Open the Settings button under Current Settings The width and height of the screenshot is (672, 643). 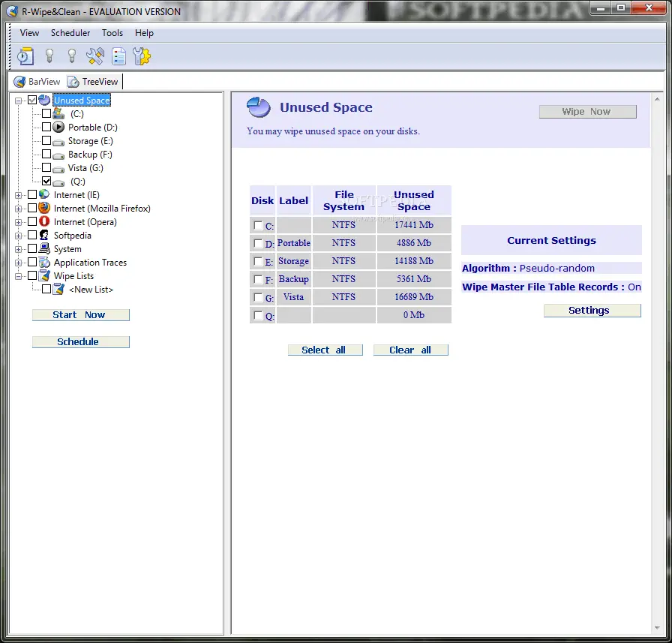592,311
